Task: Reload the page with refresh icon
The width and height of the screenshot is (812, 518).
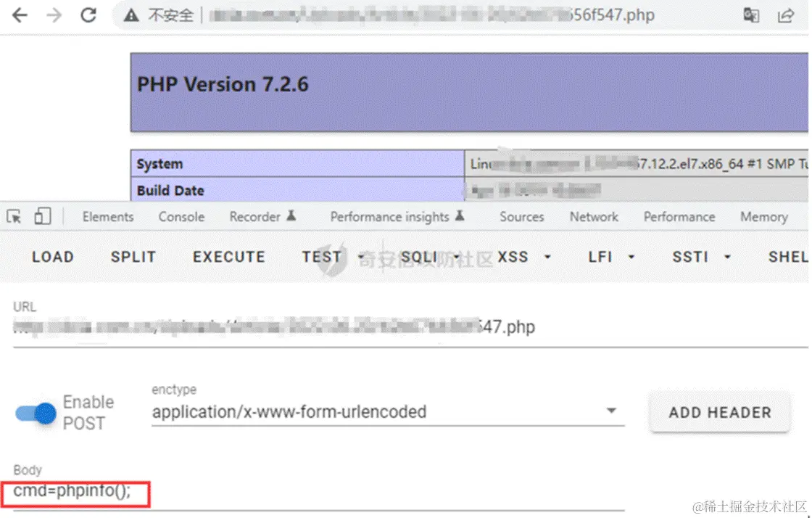Action: click(x=88, y=15)
